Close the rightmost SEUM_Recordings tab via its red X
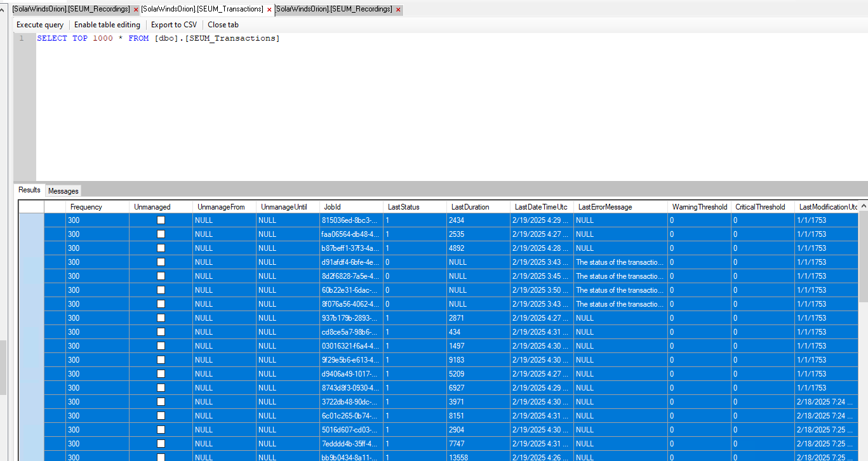868x461 pixels. 398,10
